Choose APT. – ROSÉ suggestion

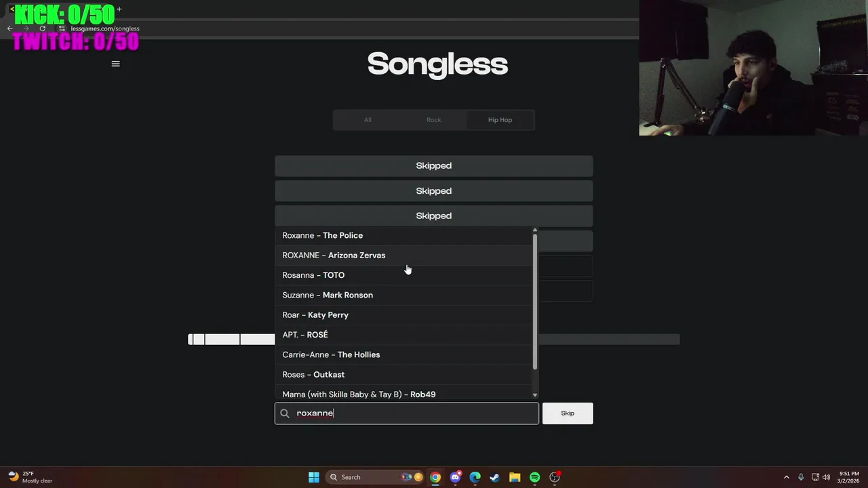pyautogui.click(x=403, y=335)
